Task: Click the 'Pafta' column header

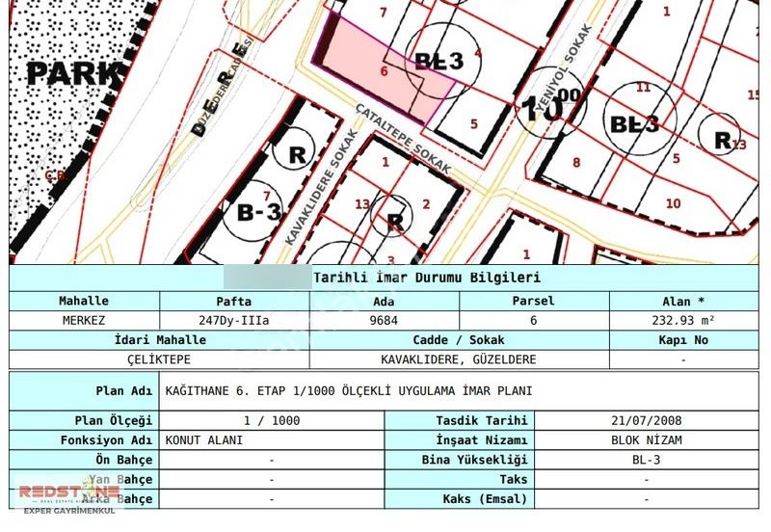Action: (x=234, y=301)
